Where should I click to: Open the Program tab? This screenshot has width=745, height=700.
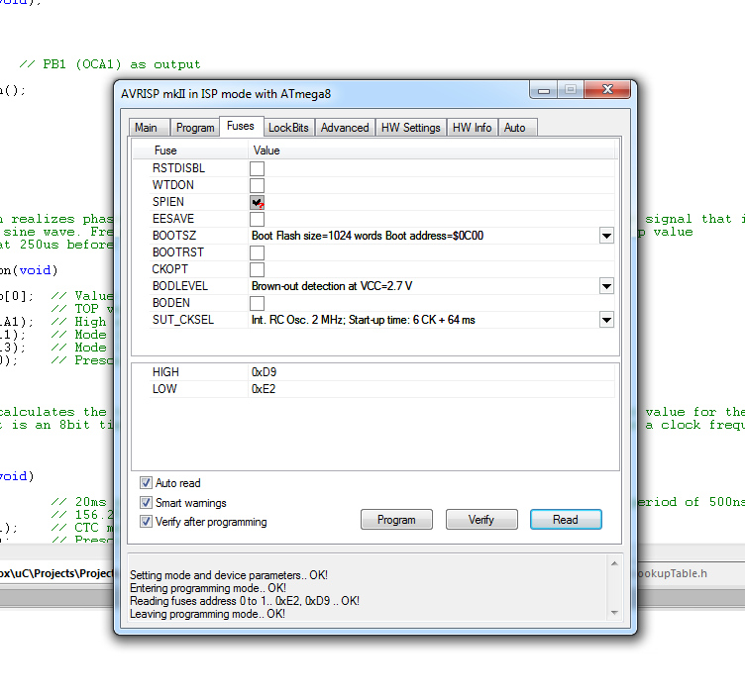pyautogui.click(x=195, y=128)
